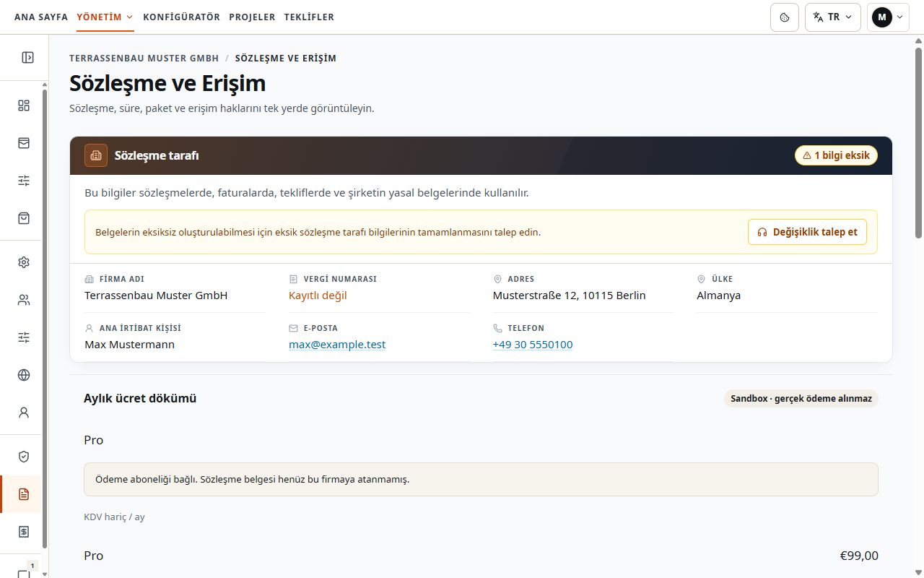This screenshot has height=578, width=924.
Task: Open the settings gear icon in sidebar
Action: 24,262
